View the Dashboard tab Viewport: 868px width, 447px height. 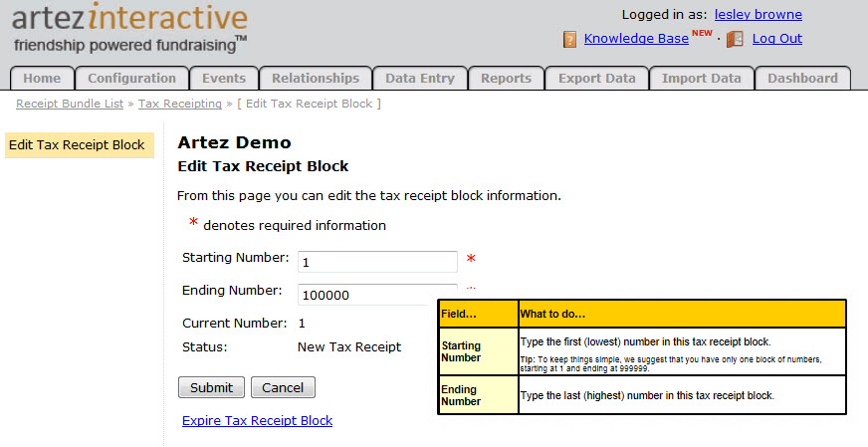coord(802,79)
